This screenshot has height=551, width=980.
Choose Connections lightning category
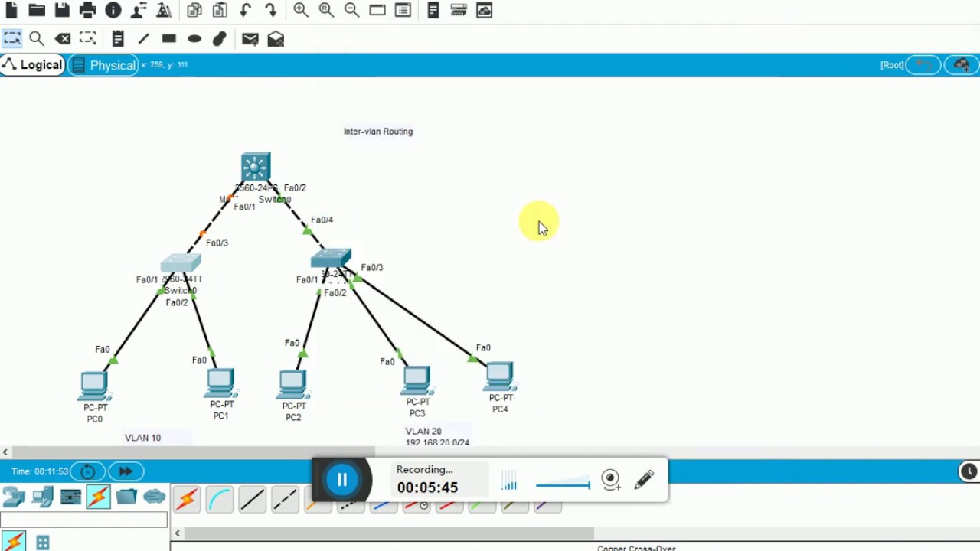click(98, 497)
